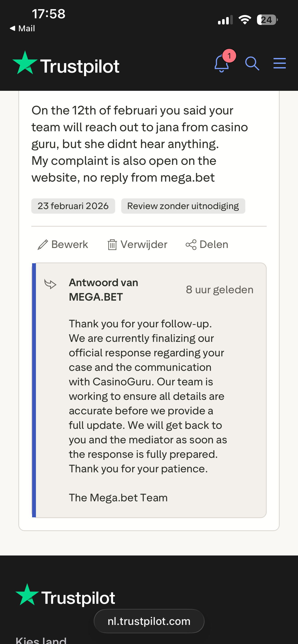Open the hamburger menu

pyautogui.click(x=279, y=63)
